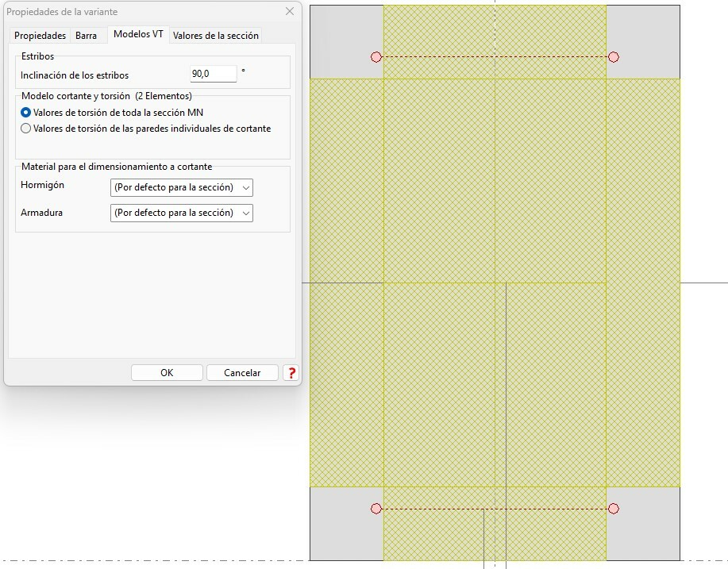This screenshot has height=569, width=728.
Task: Select torsion values for whole MN section
Action: [x=26, y=113]
